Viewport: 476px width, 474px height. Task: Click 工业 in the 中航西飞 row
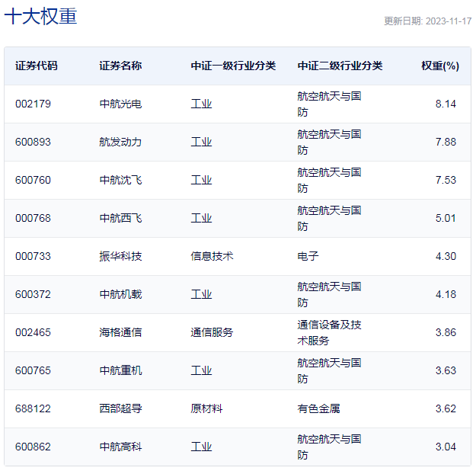tap(201, 218)
